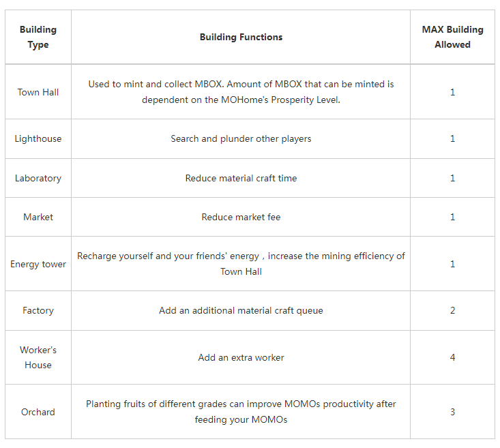
Task: Click the Orchard fruit planting description
Action: tap(241, 412)
